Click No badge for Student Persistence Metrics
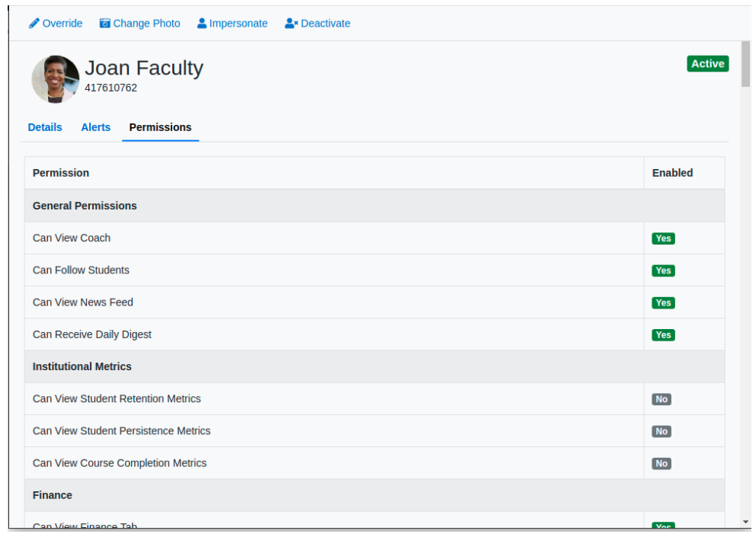The width and height of the screenshot is (756, 534). click(x=661, y=431)
